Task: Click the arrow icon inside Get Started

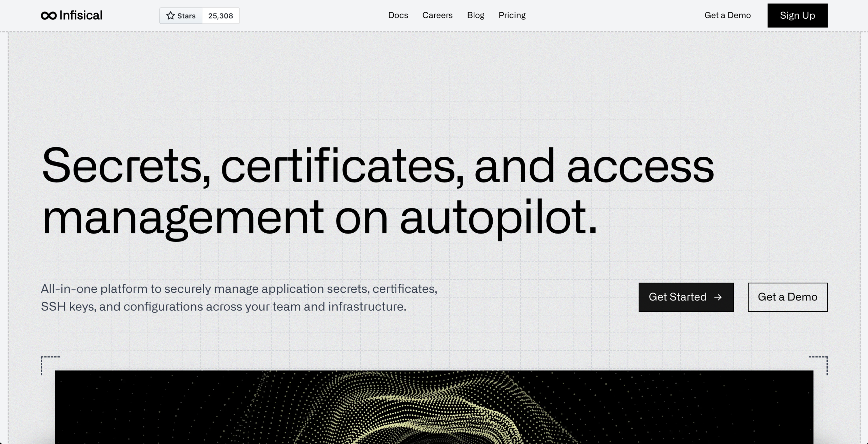Action: (x=718, y=297)
